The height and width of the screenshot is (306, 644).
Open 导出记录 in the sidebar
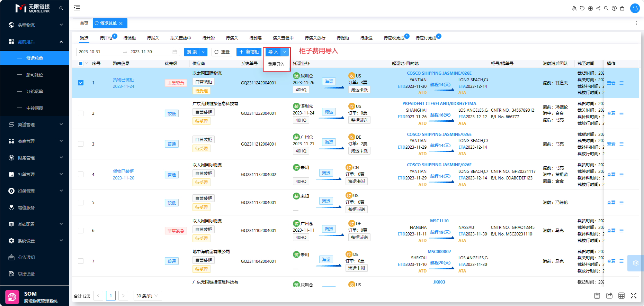pyautogui.click(x=35, y=274)
